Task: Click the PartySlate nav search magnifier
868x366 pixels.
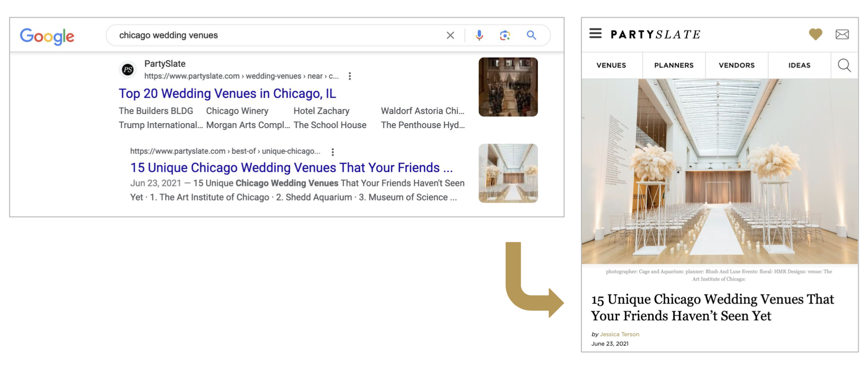Action: (844, 65)
